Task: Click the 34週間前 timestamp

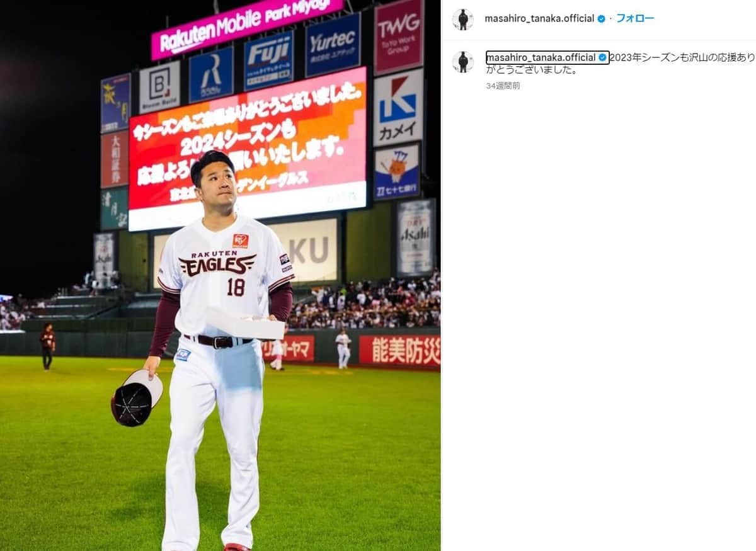Action: pos(503,86)
